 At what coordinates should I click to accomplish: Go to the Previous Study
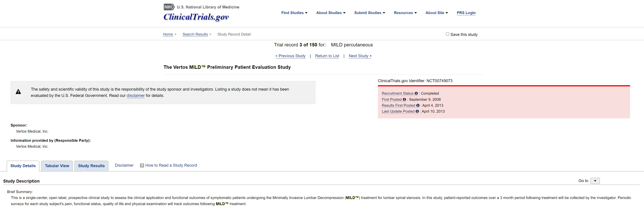(x=291, y=56)
